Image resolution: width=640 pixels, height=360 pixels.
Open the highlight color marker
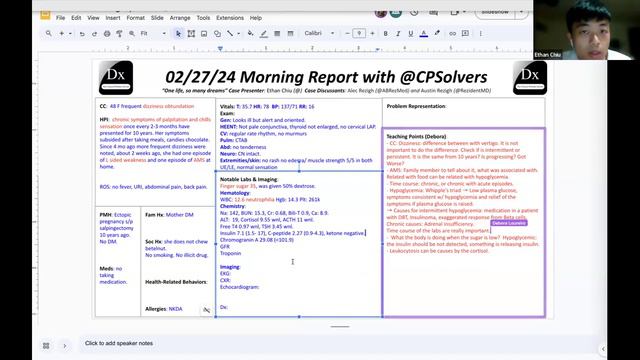(437, 33)
